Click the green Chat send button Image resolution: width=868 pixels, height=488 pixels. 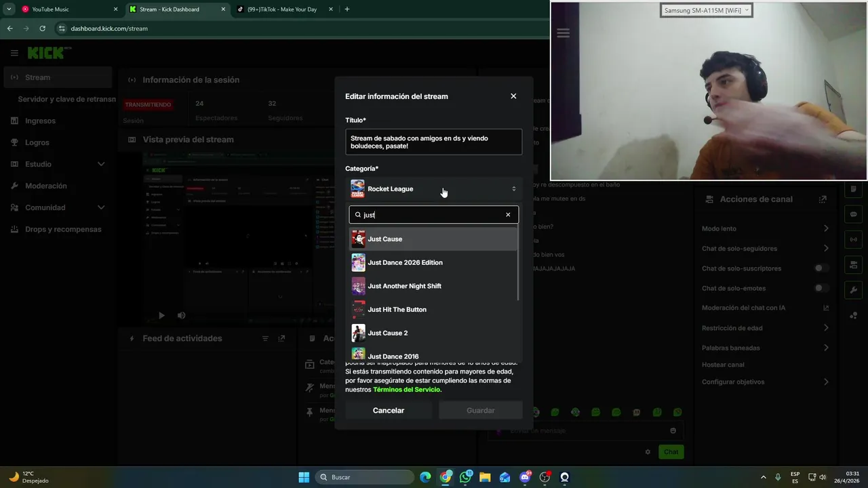671,452
